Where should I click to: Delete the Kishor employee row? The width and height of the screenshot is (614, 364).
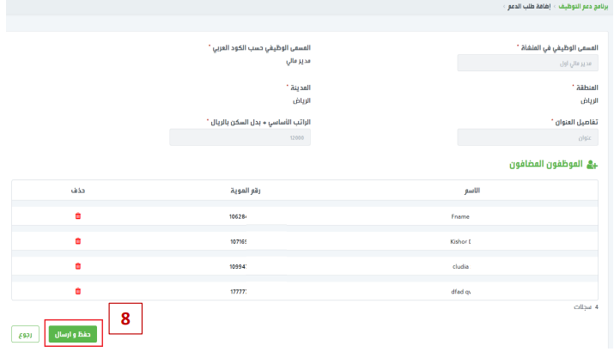pyautogui.click(x=78, y=241)
